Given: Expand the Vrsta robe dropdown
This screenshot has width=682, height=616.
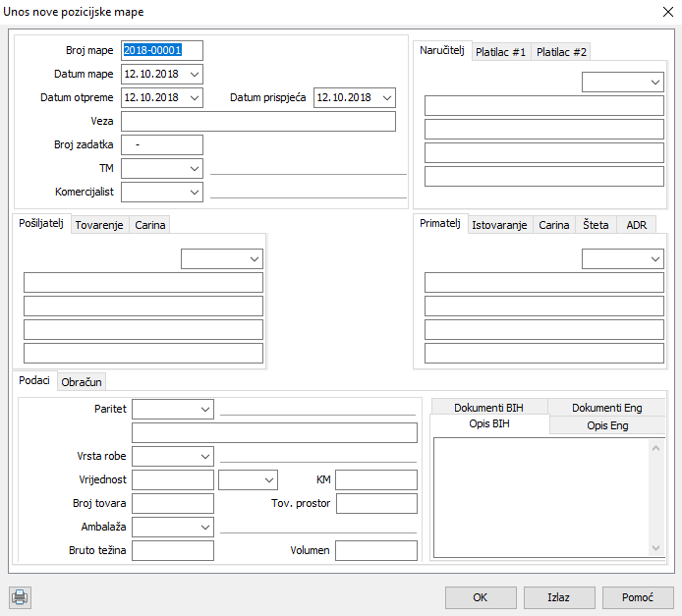Looking at the screenshot, I should [x=204, y=456].
